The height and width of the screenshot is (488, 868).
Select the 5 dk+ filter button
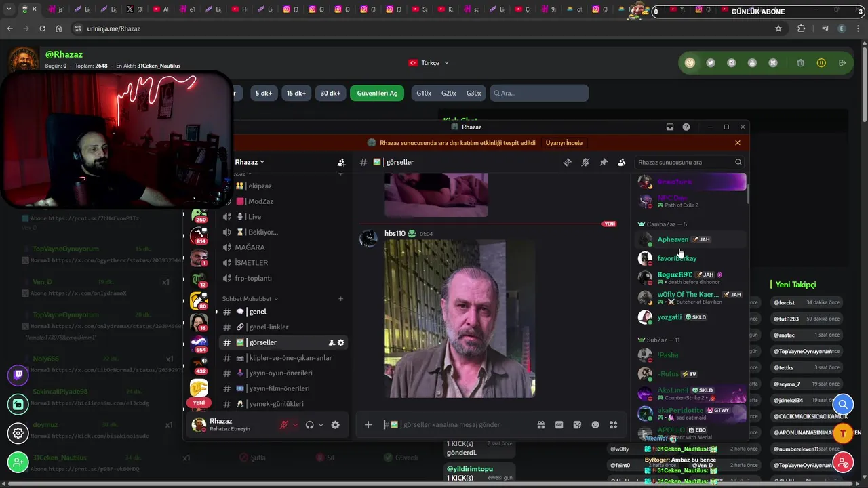[264, 93]
